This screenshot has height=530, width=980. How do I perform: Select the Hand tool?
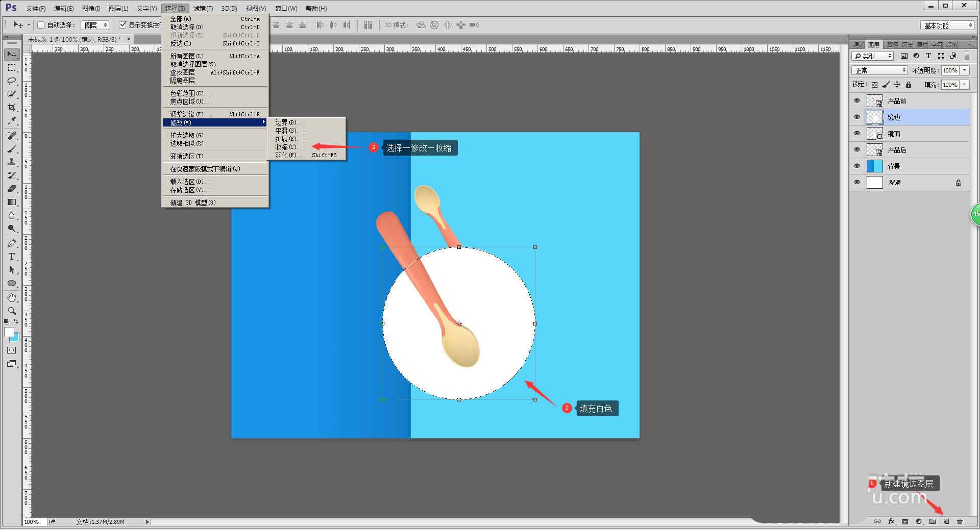12,297
